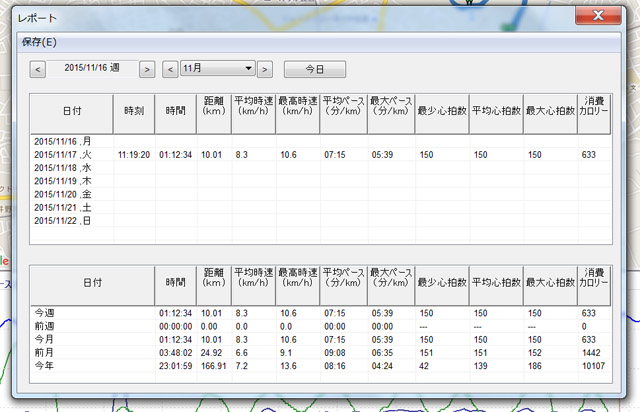This screenshot has width=640, height=412.
Task: Step to next month arrow button
Action: 265,69
